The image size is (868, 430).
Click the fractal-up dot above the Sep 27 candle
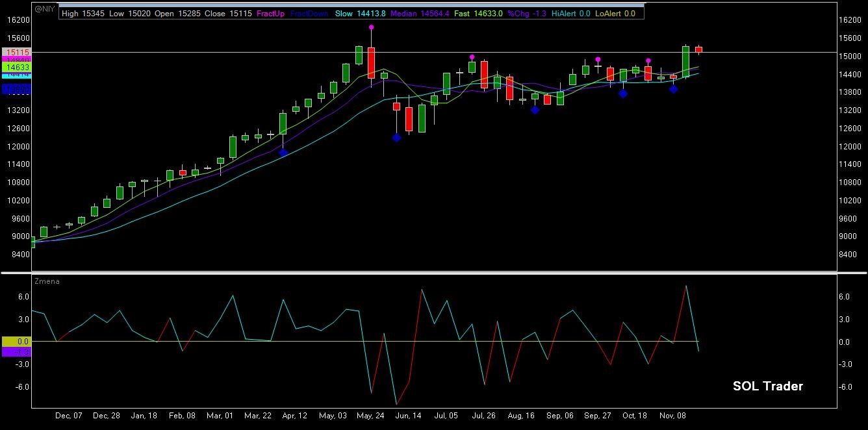point(598,59)
